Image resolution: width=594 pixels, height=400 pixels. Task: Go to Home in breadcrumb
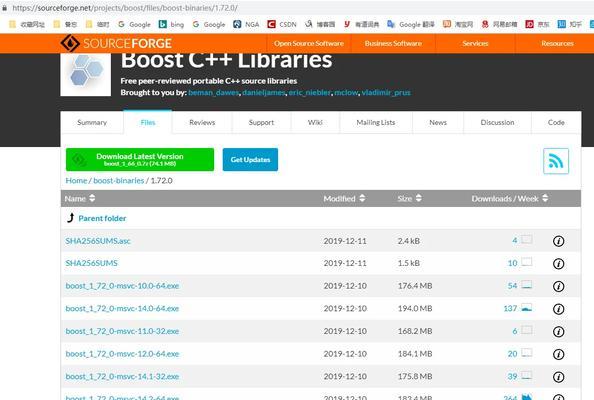(x=76, y=181)
